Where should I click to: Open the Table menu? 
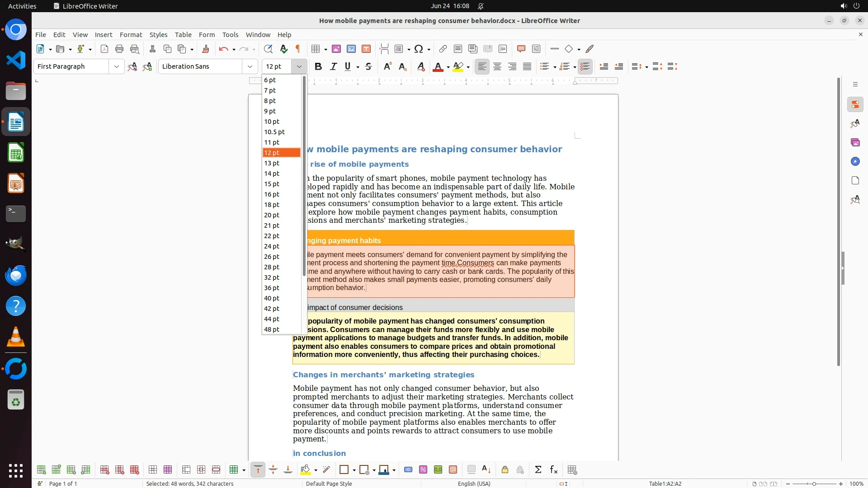[183, 34]
